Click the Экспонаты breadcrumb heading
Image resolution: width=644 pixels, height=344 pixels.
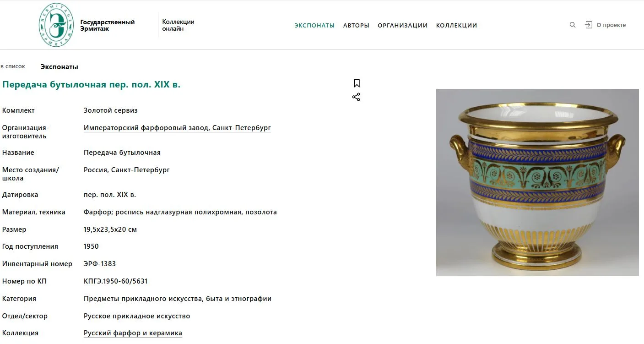point(60,67)
